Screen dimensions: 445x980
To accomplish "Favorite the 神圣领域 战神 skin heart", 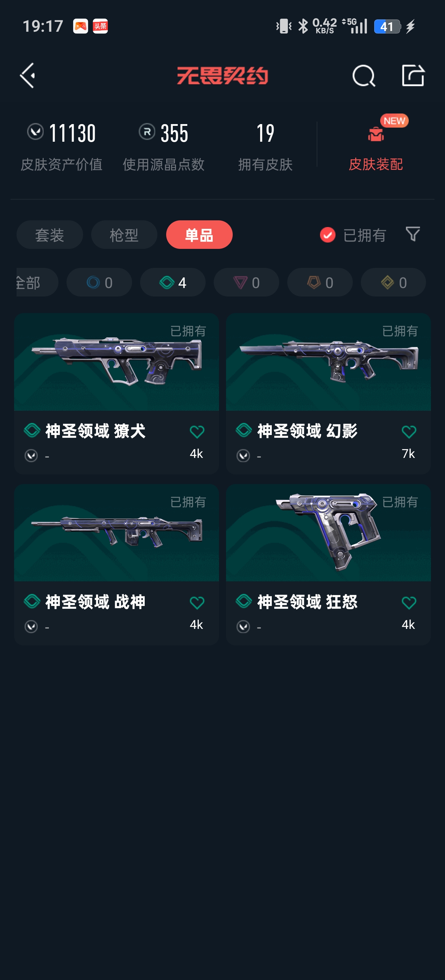I will click(197, 602).
